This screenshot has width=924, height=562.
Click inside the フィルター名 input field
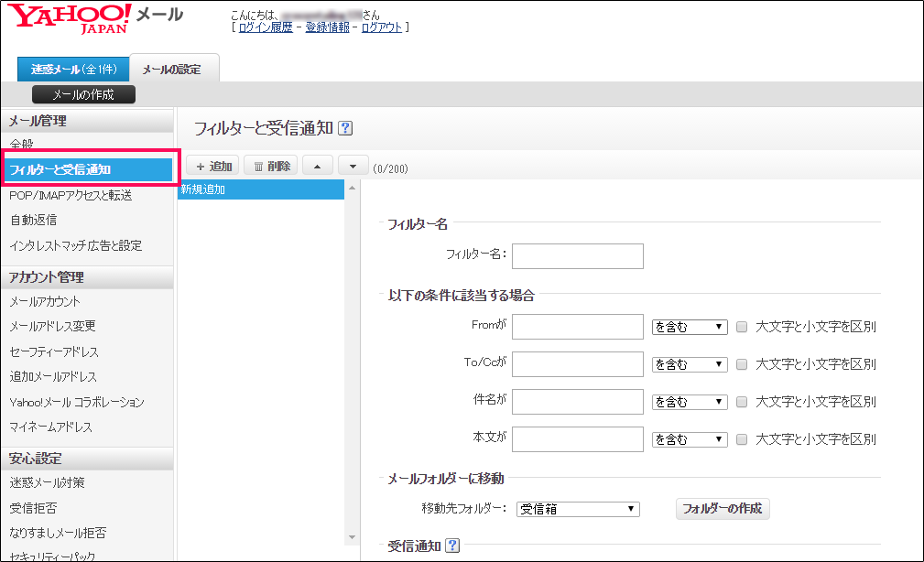[x=578, y=255]
